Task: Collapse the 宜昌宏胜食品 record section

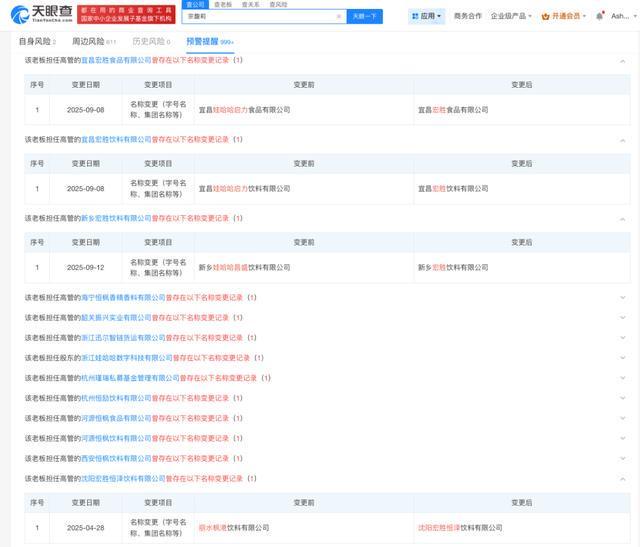Action: click(623, 61)
